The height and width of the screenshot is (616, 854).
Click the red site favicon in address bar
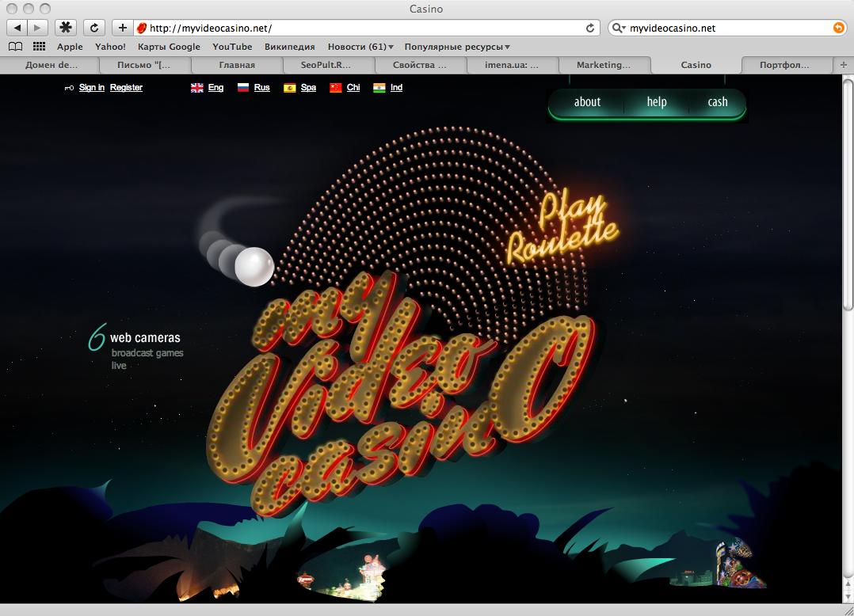(142, 28)
